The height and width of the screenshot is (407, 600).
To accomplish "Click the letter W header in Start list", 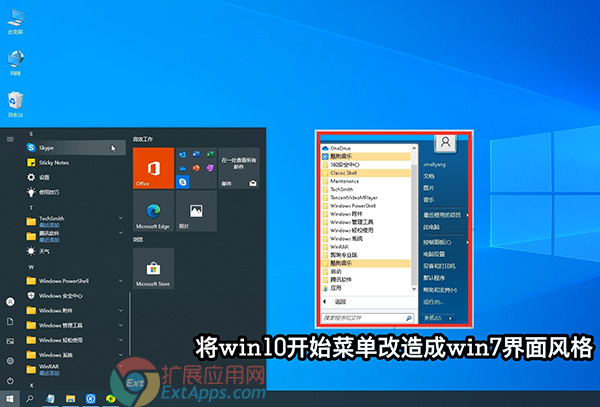I will coord(31,267).
